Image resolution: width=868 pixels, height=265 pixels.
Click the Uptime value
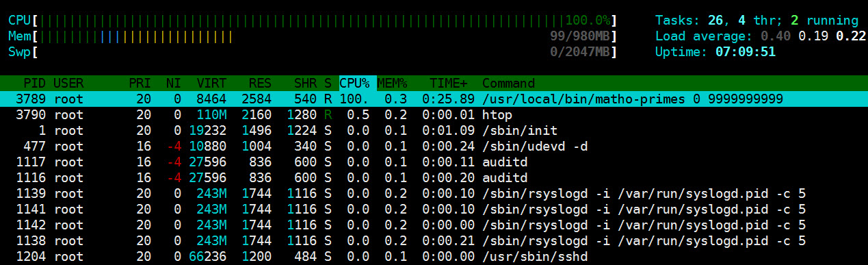click(x=746, y=51)
